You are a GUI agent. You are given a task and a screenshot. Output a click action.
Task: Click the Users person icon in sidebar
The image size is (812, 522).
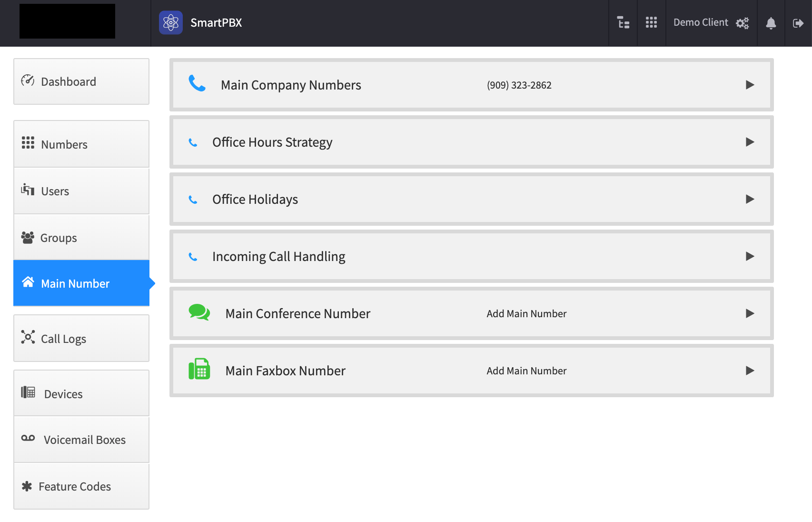[28, 190]
